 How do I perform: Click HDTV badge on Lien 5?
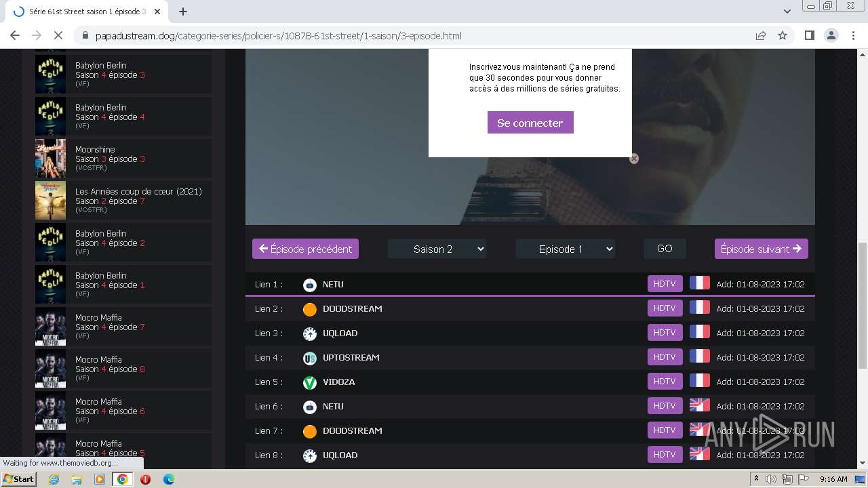pyautogui.click(x=665, y=381)
